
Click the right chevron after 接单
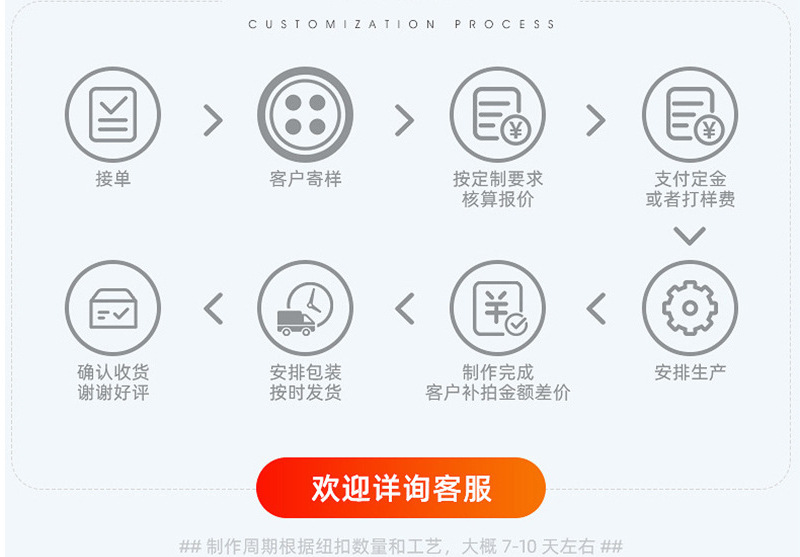click(x=213, y=120)
